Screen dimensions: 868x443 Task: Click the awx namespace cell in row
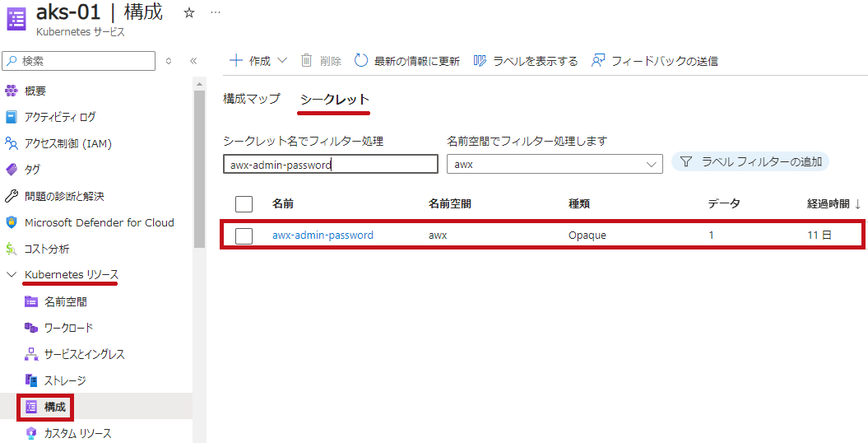[438, 235]
